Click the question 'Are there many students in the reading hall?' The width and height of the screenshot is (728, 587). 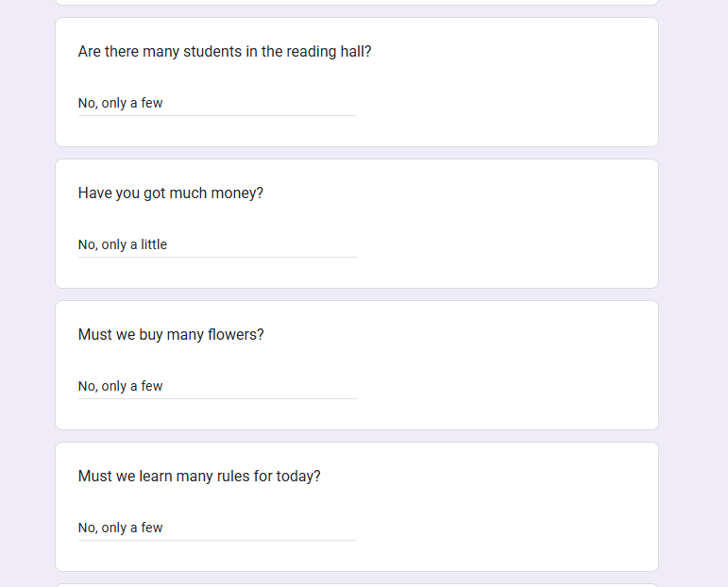tap(225, 52)
